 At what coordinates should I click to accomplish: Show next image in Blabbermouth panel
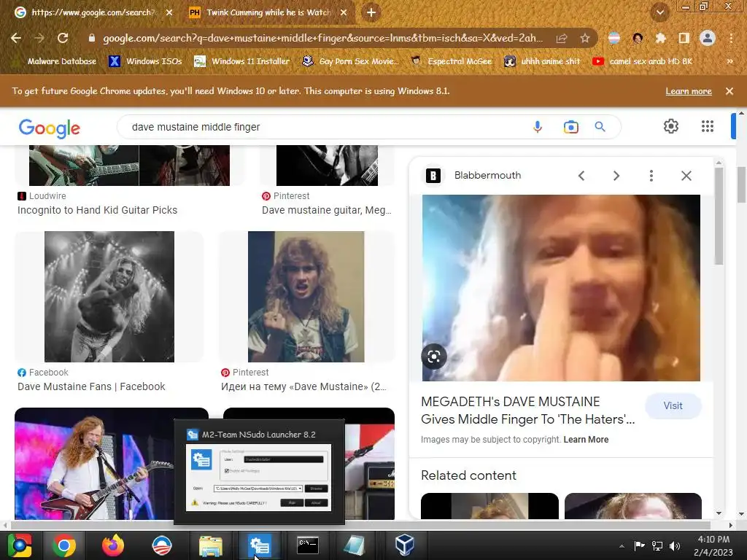616,176
